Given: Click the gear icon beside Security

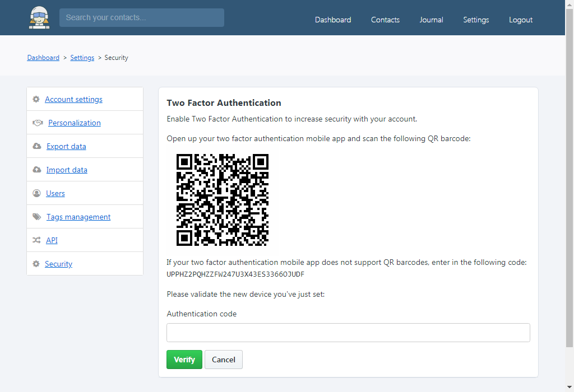Looking at the screenshot, I should pos(36,264).
